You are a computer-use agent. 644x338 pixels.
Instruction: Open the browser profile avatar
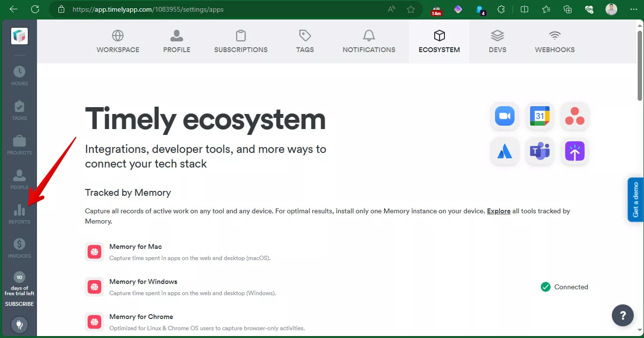(611, 9)
